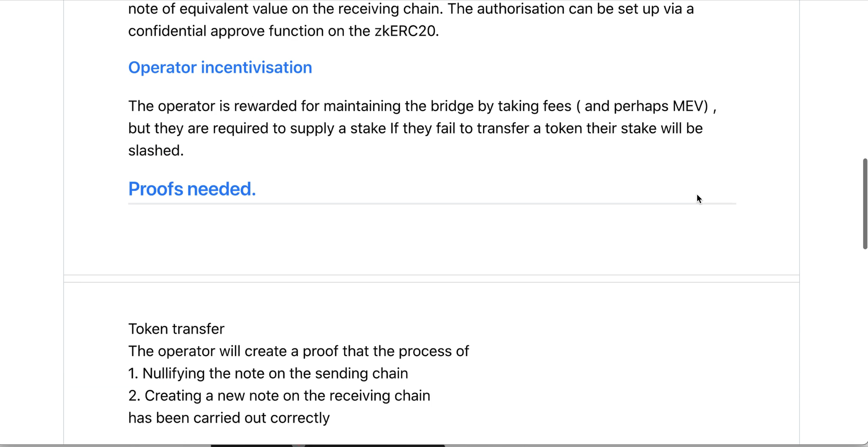
Task: Click the word zkERC20 in the paragraph
Action: [x=406, y=31]
